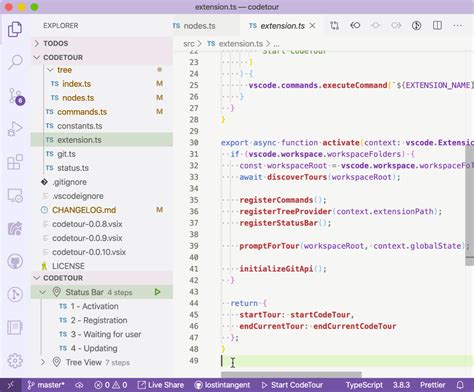This screenshot has width=474, height=392.
Task: Open constants.ts file
Action: click(x=79, y=126)
